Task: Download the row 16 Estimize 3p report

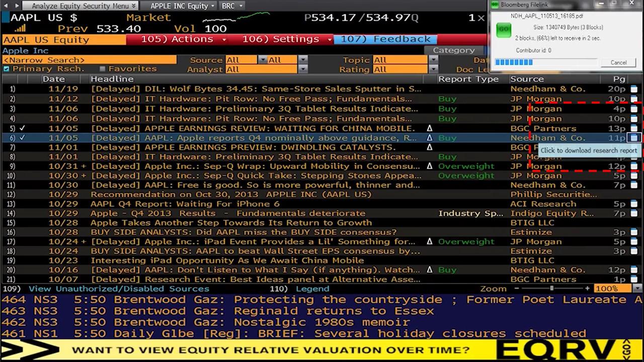Action: pyautogui.click(x=634, y=232)
